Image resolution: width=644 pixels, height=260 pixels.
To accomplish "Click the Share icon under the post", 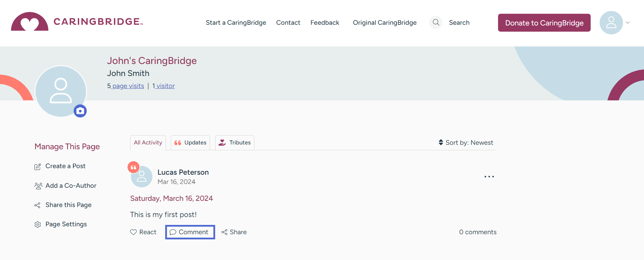I will (224, 232).
